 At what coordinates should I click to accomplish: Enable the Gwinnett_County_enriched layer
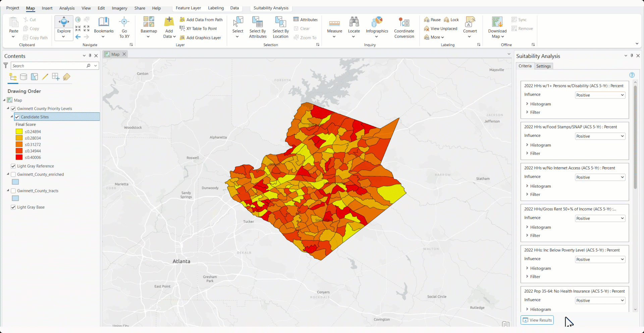(x=13, y=174)
